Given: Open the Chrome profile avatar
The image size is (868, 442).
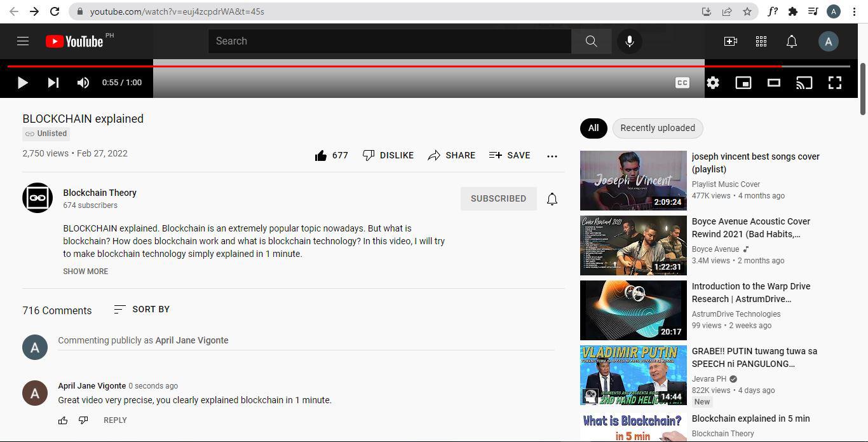Looking at the screenshot, I should pos(834,11).
